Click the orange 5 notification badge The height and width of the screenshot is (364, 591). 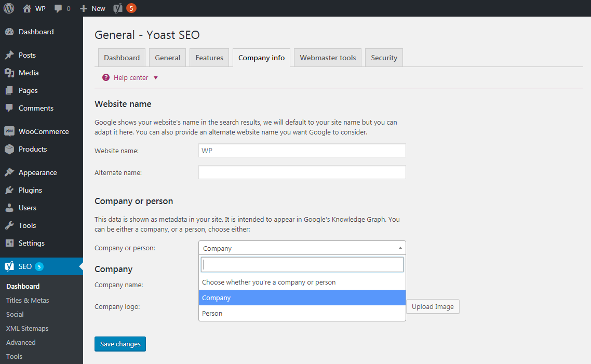(131, 8)
